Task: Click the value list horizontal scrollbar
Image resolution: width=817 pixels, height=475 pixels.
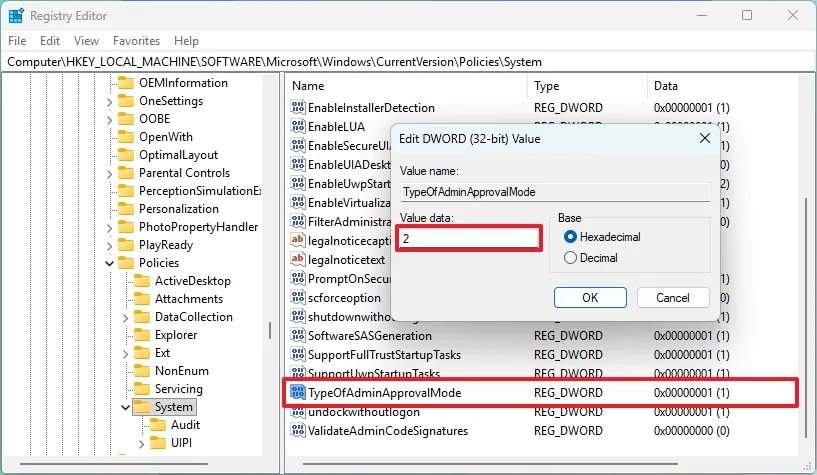Action: click(x=490, y=463)
